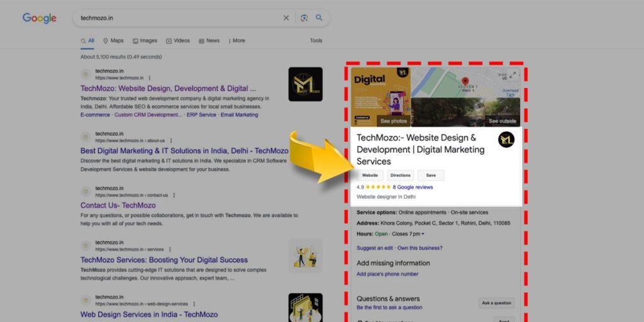Click the magnifier search submit icon
The width and height of the screenshot is (644, 322).
319,18
